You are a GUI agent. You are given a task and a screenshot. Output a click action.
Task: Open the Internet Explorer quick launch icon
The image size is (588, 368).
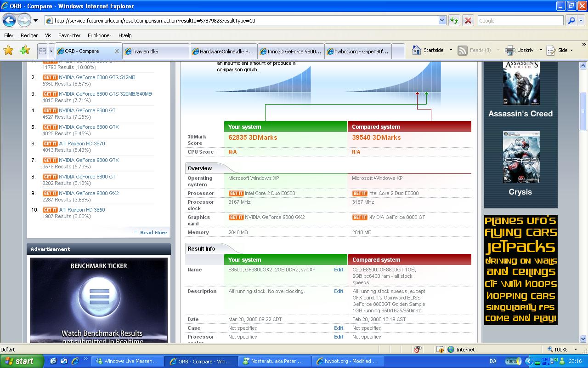coord(74,361)
